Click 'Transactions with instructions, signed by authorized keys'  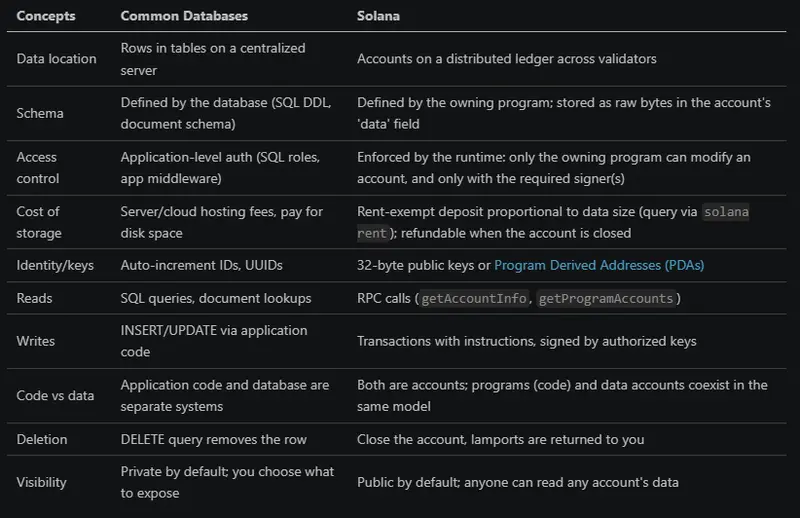pos(527,341)
